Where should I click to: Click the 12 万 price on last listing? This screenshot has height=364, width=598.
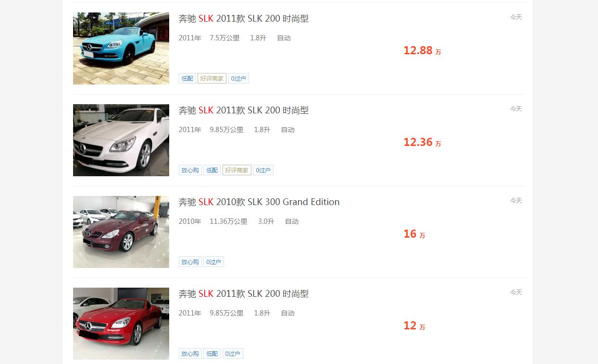pyautogui.click(x=414, y=326)
